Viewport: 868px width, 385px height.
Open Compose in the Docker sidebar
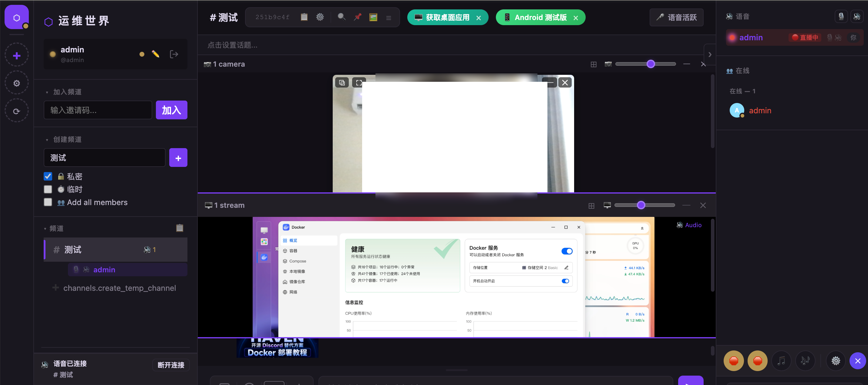click(309, 261)
